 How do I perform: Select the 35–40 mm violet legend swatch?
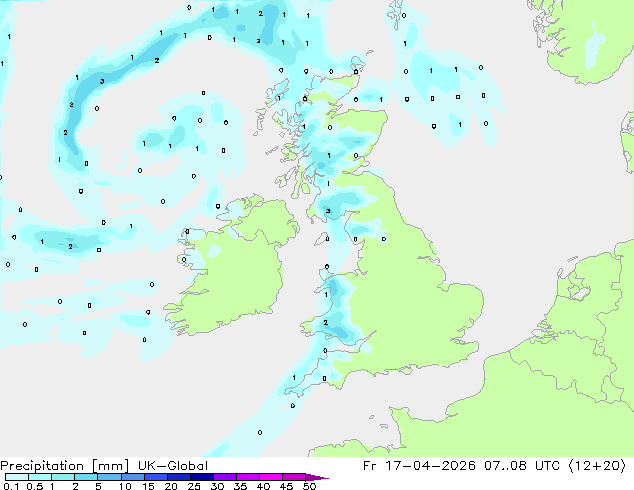tap(247, 477)
